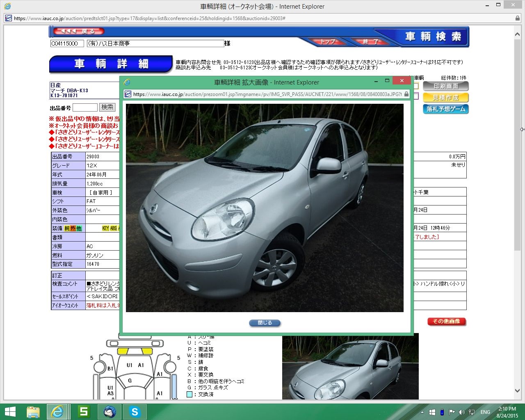Click the red その他画像 button
The image size is (525, 420).
[x=446, y=321]
